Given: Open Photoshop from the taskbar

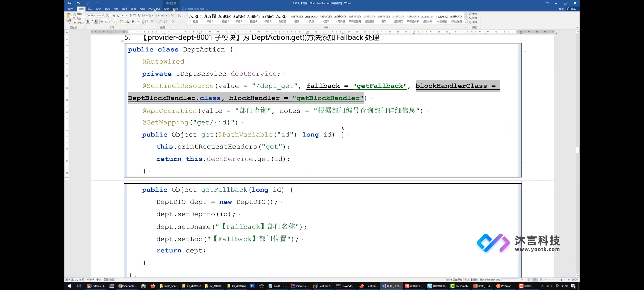Looking at the screenshot, I should click(x=252, y=286).
